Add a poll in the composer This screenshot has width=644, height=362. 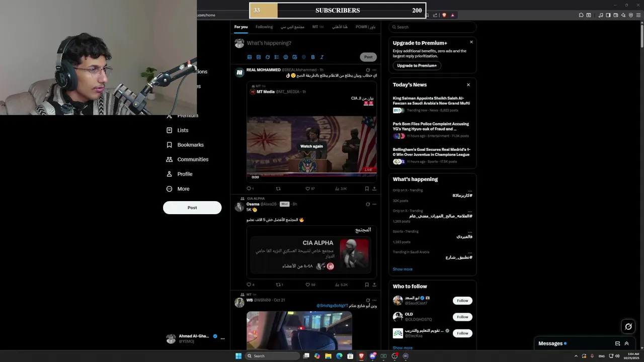[x=277, y=57]
